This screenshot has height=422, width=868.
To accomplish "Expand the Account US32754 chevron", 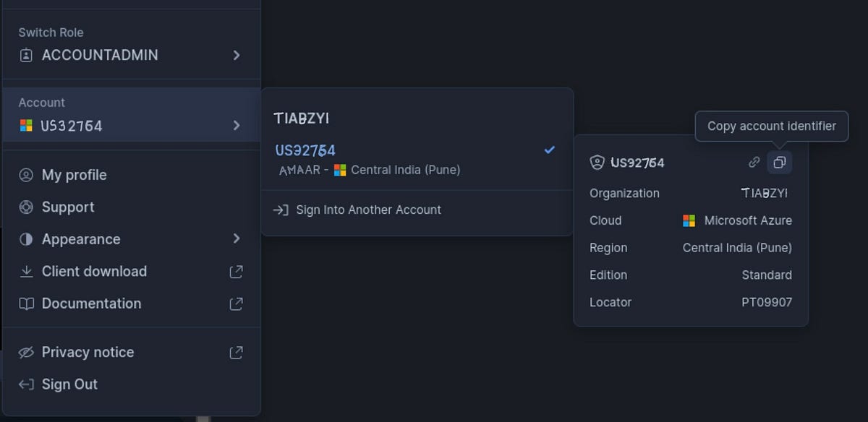I will pos(236,125).
